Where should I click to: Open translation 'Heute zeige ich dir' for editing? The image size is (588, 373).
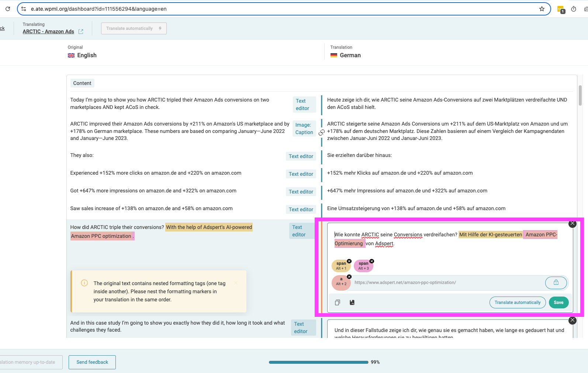pos(447,103)
